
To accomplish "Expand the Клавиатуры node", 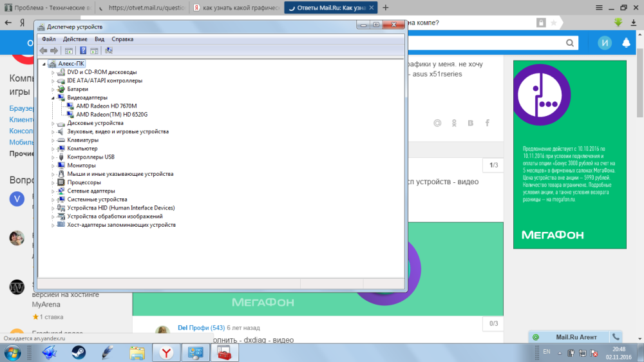I will point(53,140).
